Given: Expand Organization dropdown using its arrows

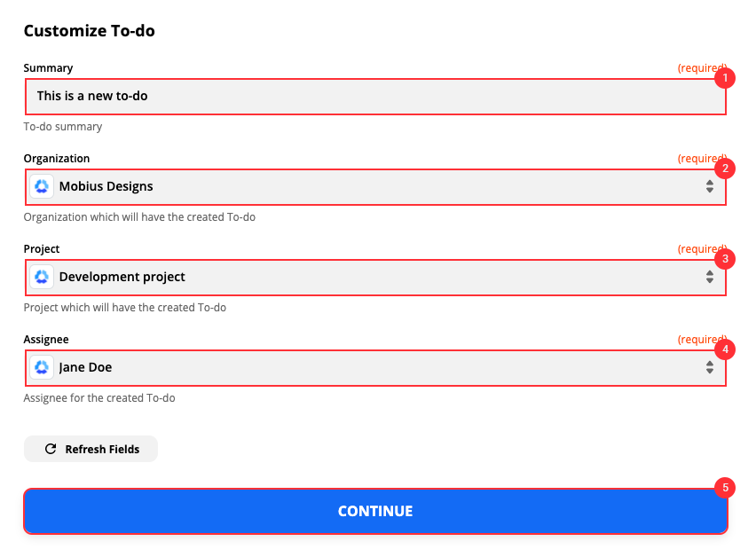Looking at the screenshot, I should coord(709,186).
